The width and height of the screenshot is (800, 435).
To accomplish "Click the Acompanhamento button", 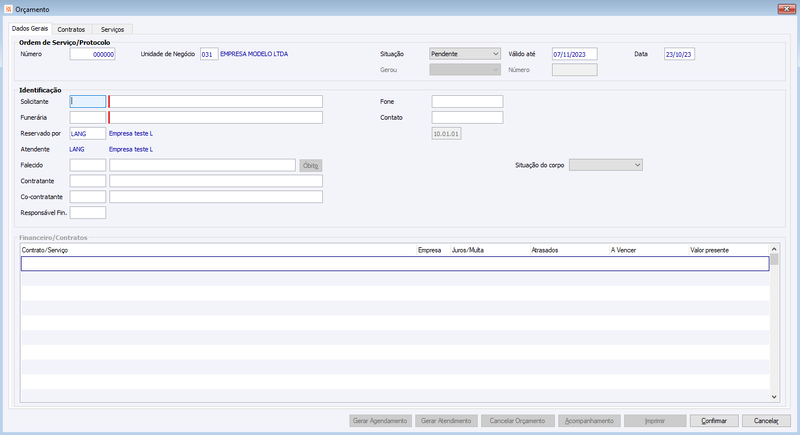I will [589, 421].
